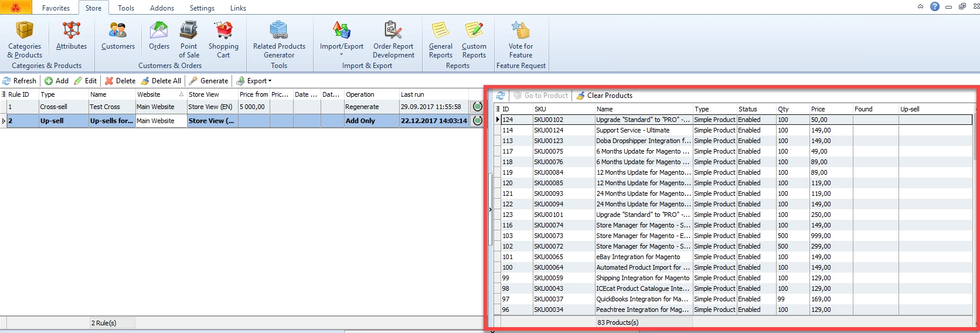This screenshot has width=980, height=333.
Task: Switch to the Links tab
Action: (238, 8)
